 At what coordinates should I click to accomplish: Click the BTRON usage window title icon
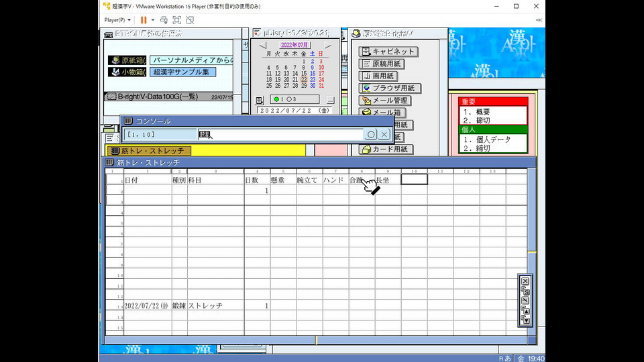click(x=109, y=34)
